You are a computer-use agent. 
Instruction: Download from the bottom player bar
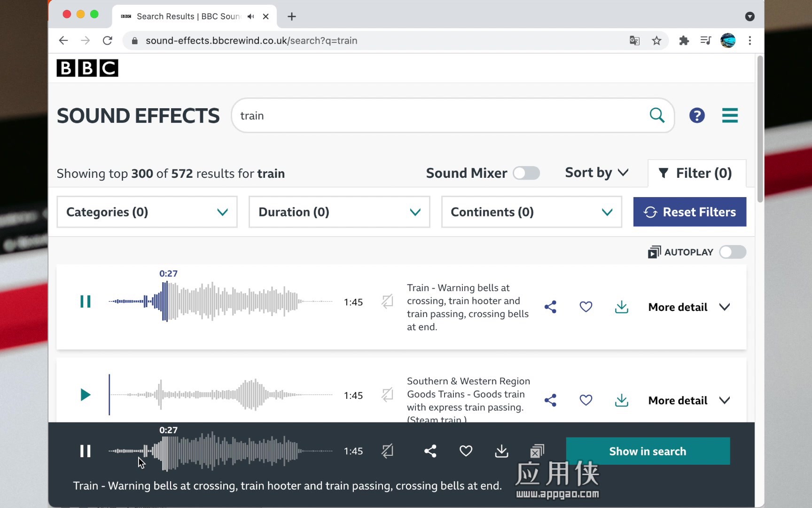pyautogui.click(x=501, y=451)
